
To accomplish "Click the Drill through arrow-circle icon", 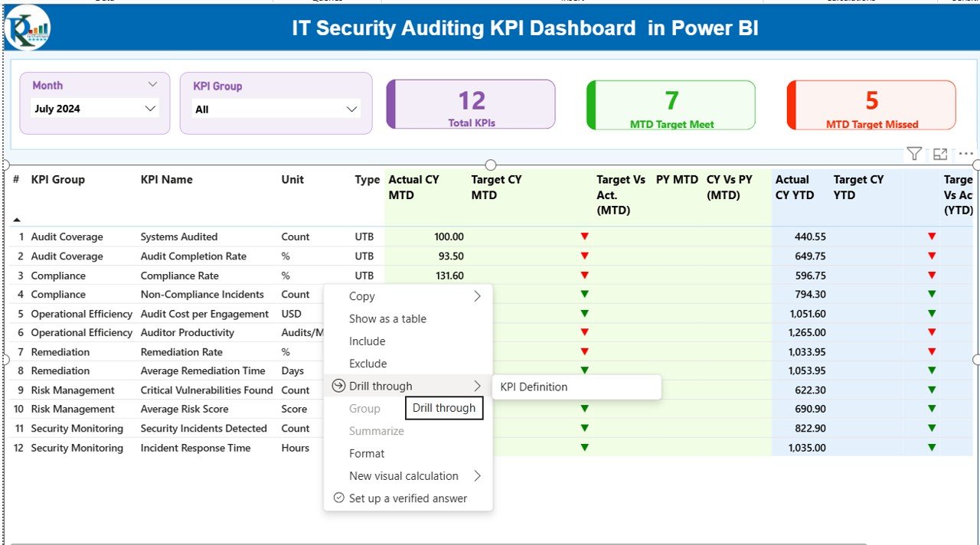I will [338, 386].
